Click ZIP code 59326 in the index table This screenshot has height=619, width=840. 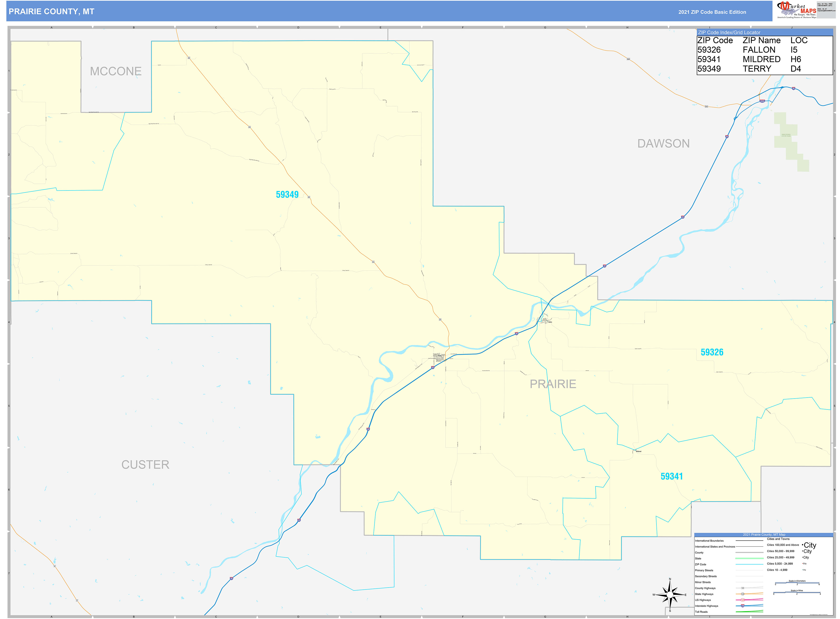[709, 50]
